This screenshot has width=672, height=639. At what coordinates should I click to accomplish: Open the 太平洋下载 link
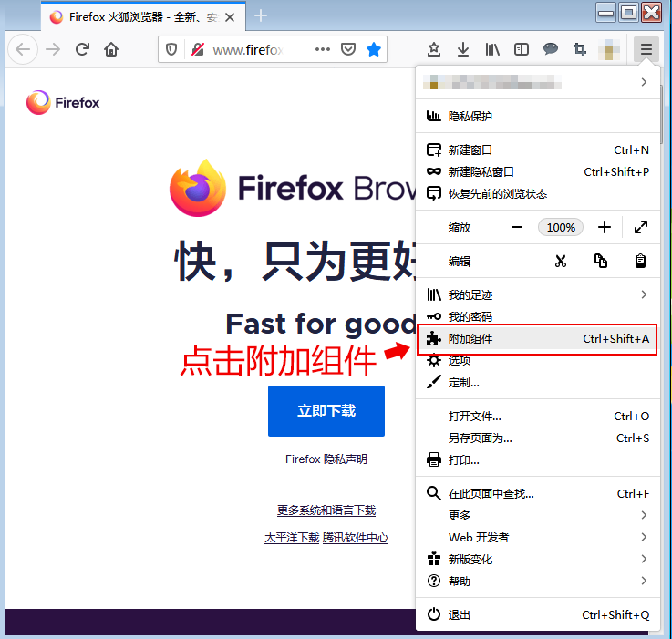click(x=292, y=538)
